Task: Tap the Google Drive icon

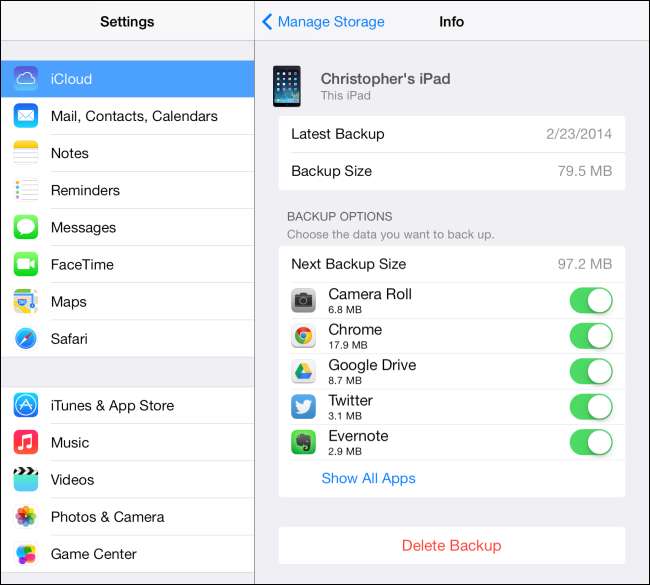Action: (303, 371)
